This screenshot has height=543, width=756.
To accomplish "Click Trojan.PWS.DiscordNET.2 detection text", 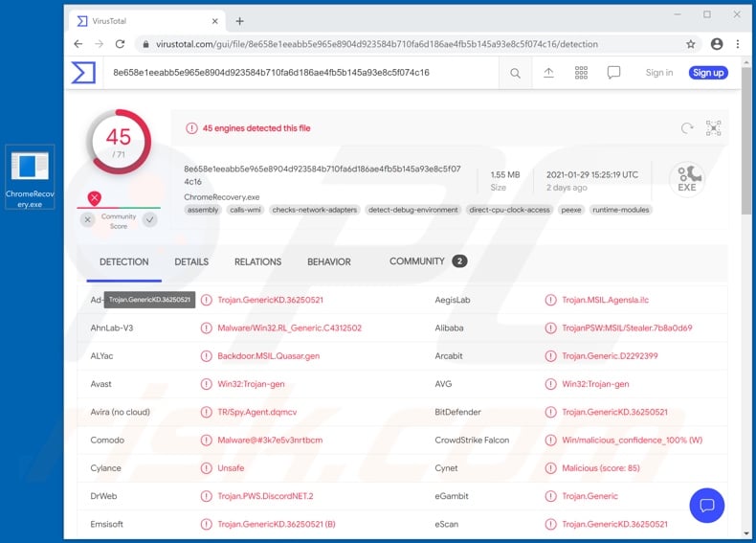I will (265, 496).
